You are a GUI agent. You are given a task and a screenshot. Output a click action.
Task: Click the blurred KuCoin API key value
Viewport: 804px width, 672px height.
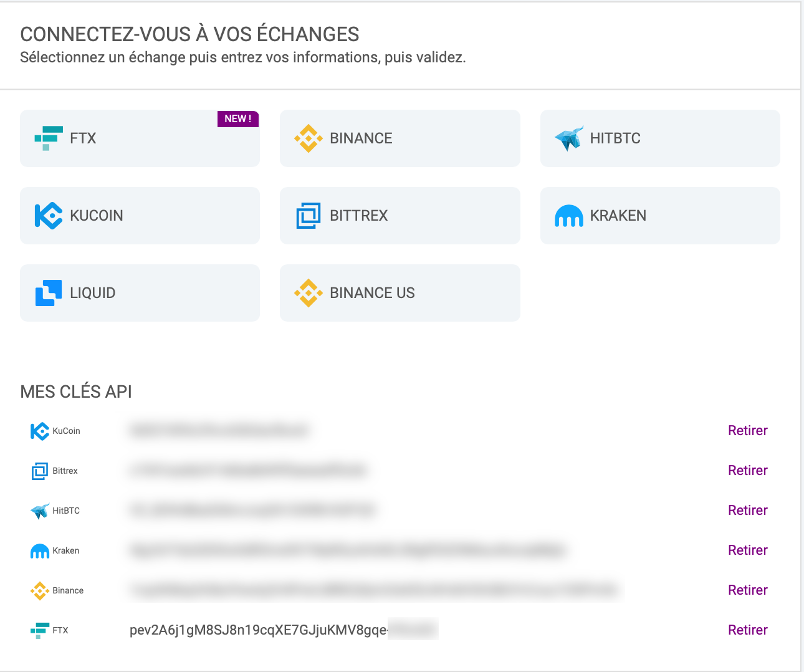coord(219,431)
